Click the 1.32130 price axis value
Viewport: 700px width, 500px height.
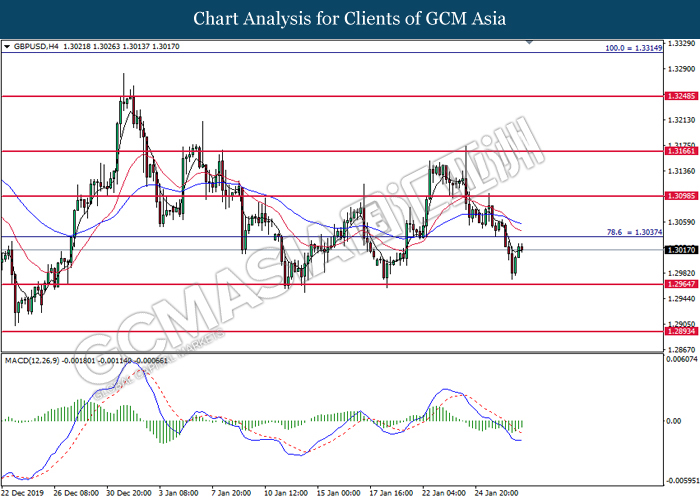tap(681, 120)
